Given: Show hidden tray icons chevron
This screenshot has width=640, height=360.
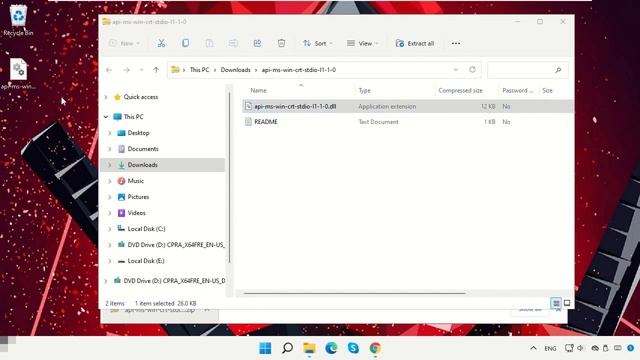Looking at the screenshot, I should pos(533,348).
